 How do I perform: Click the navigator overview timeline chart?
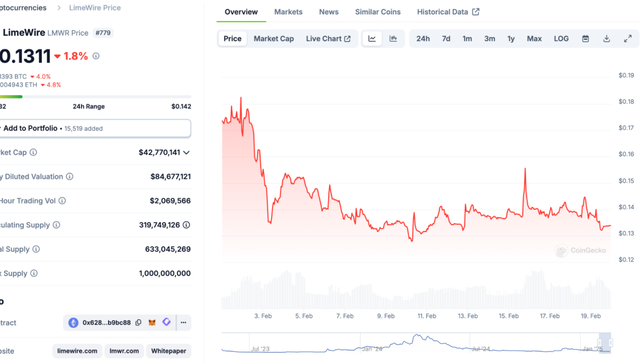(x=416, y=343)
